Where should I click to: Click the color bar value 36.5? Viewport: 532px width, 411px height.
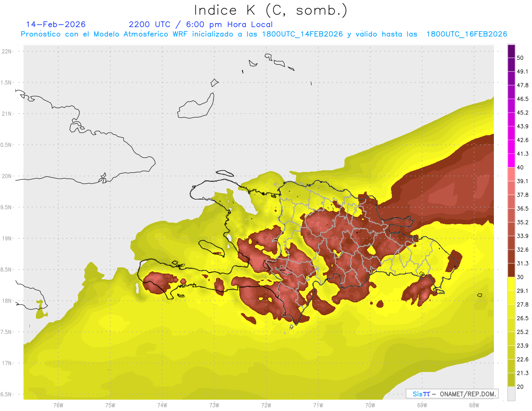click(523, 208)
